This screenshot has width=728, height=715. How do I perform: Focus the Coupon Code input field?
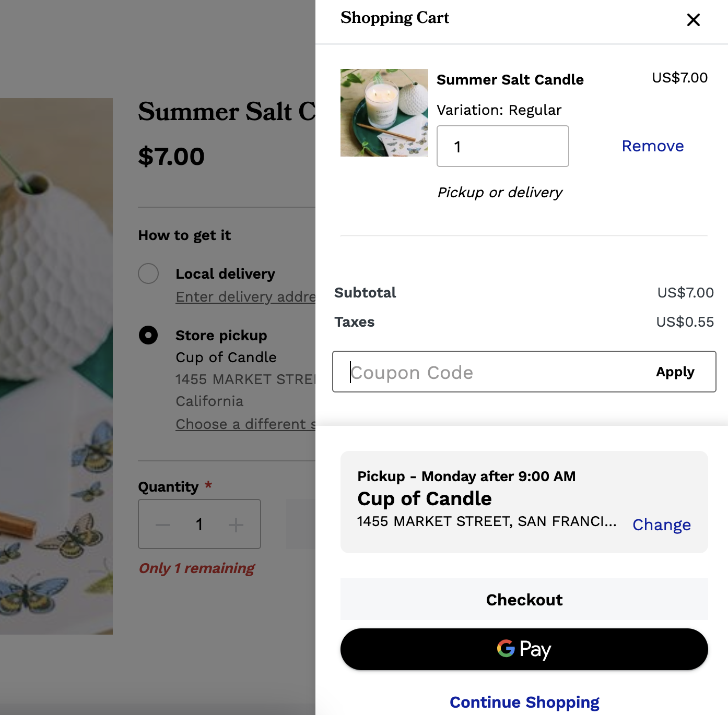[x=491, y=372]
